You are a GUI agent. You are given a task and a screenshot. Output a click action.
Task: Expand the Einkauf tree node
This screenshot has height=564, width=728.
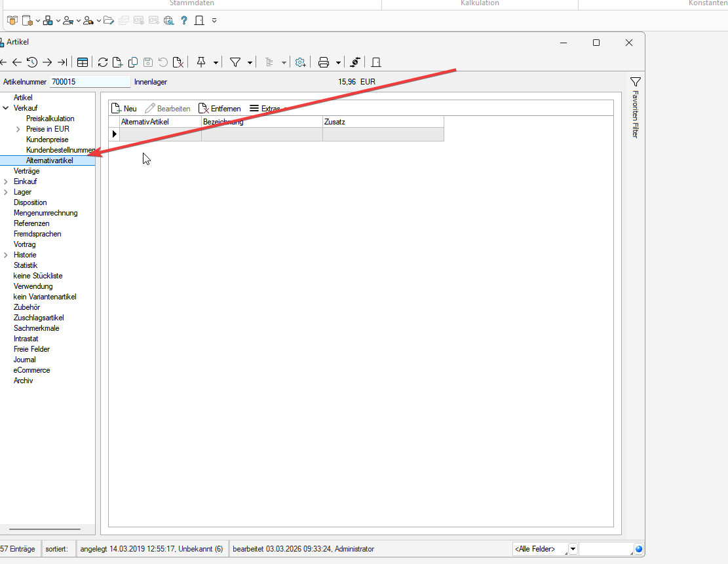6,181
